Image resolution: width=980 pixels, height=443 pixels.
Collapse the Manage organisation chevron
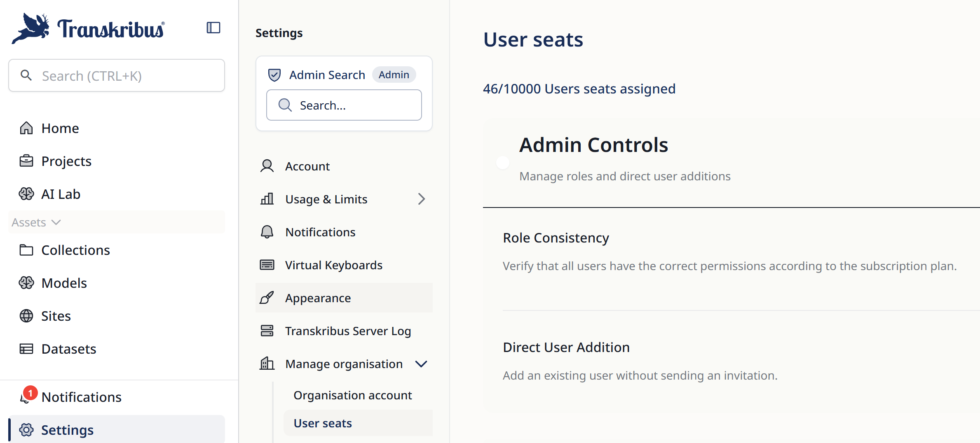[x=421, y=364]
